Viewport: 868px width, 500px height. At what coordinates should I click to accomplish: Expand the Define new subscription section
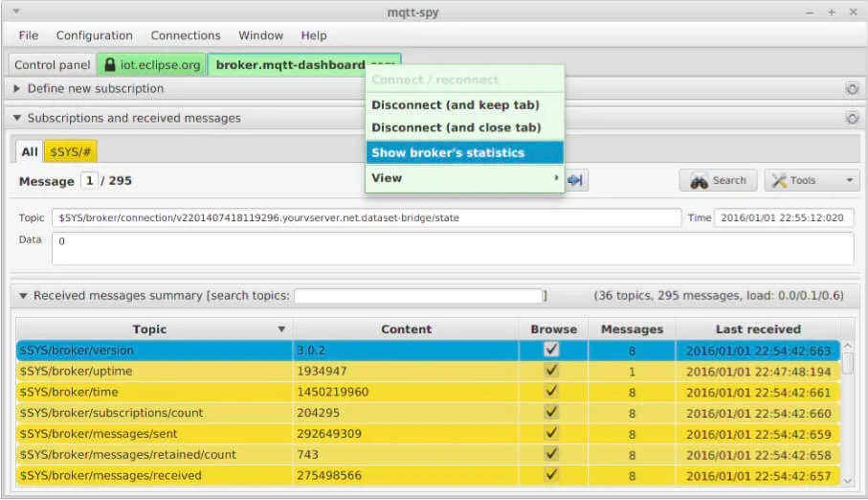16,89
